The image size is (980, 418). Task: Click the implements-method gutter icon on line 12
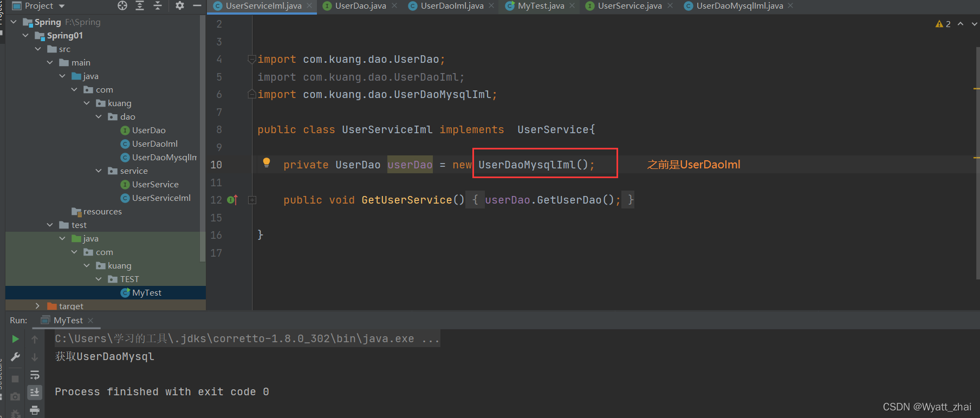pyautogui.click(x=232, y=200)
